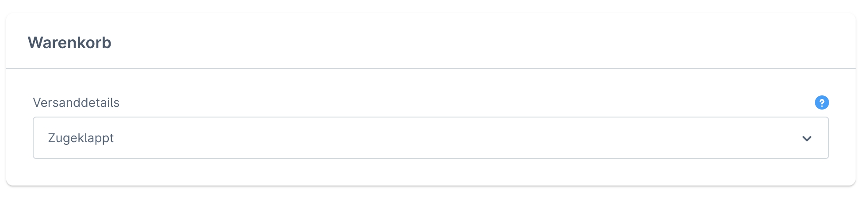Focus the Versanddetails select field

point(430,138)
